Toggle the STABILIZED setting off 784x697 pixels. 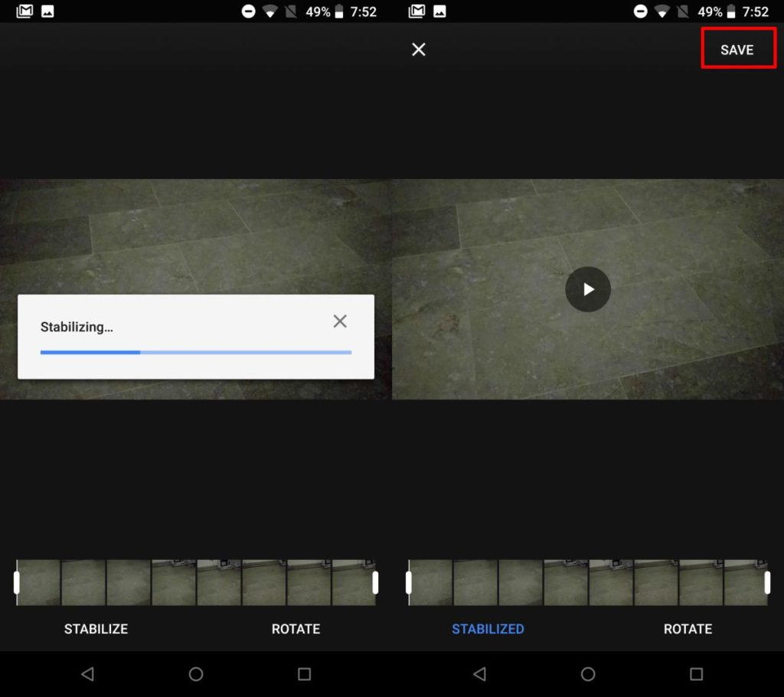(x=488, y=629)
